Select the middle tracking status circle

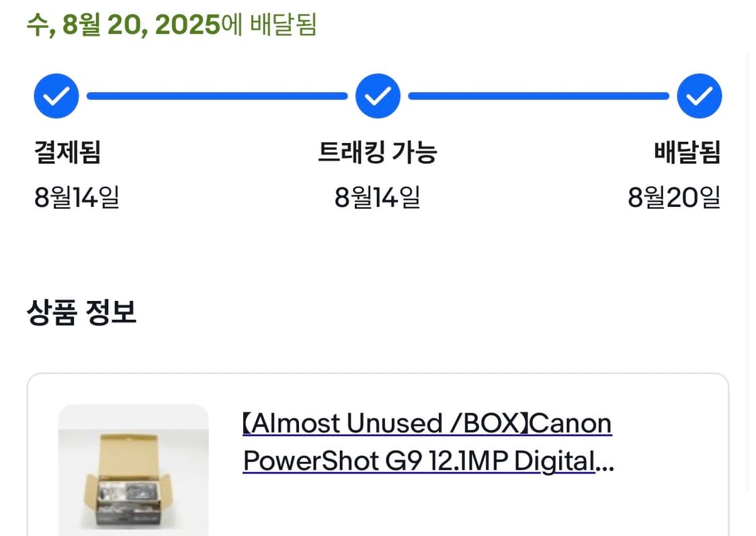tap(378, 95)
